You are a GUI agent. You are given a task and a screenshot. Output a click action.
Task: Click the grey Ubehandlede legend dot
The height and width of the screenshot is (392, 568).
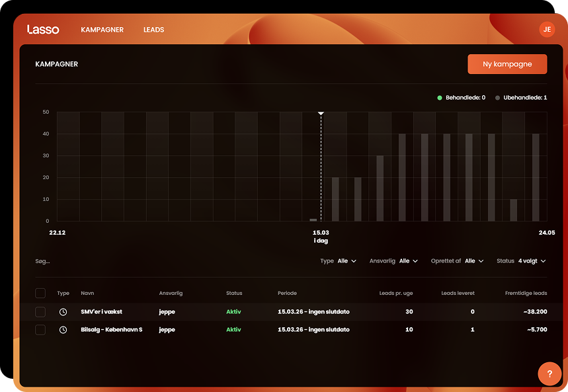tap(497, 98)
